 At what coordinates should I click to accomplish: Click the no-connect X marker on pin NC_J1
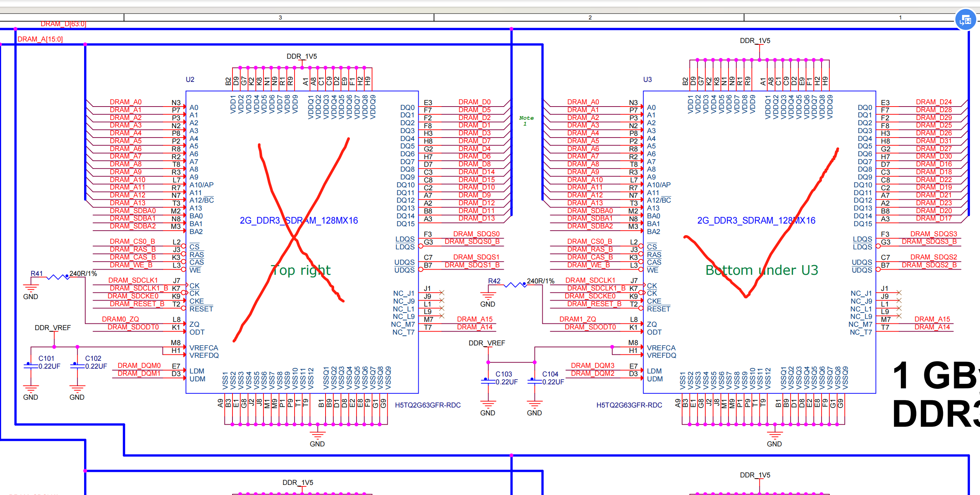click(x=441, y=293)
